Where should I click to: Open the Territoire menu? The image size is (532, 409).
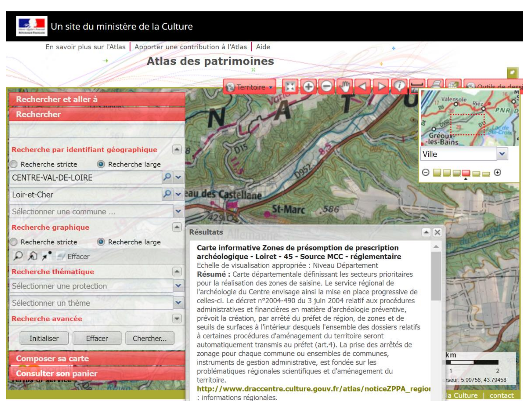(x=250, y=87)
